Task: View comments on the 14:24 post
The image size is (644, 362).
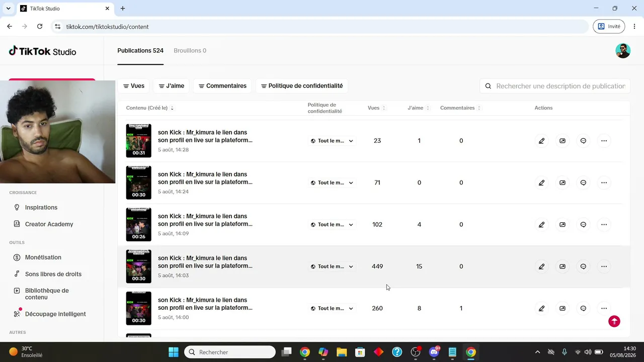Action: tap(583, 183)
